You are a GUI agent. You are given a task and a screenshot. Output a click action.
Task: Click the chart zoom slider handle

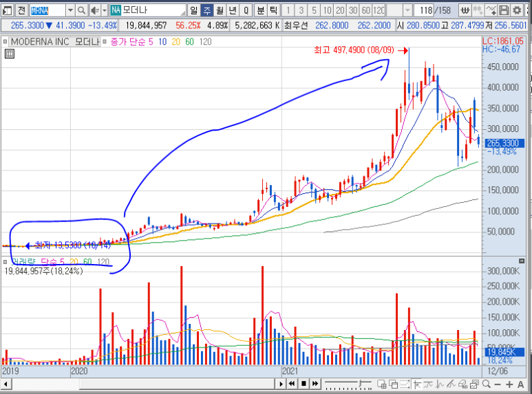[x=361, y=384]
